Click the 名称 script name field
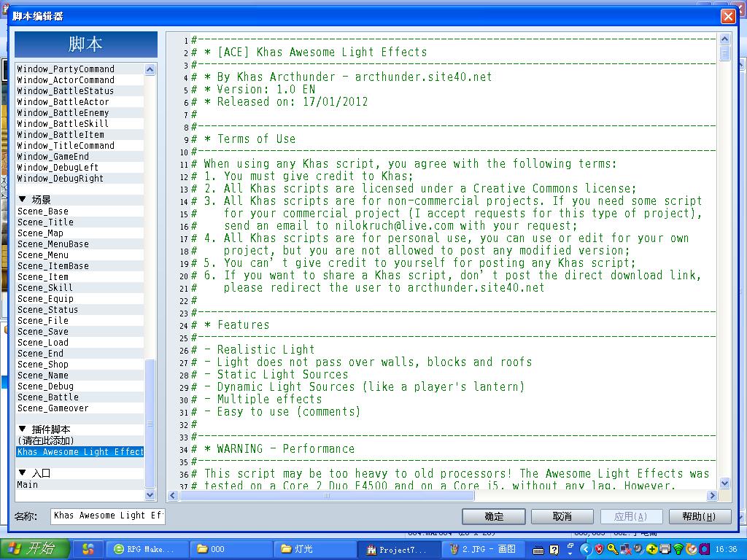Screen dimensions: 747x560 [108, 516]
